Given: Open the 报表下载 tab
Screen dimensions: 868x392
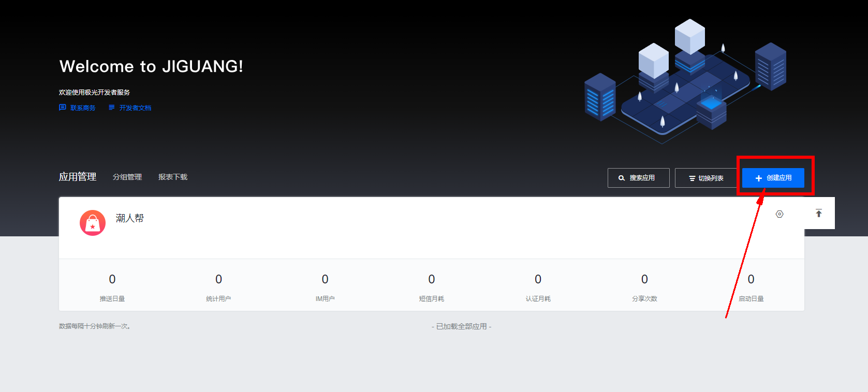Looking at the screenshot, I should coord(173,177).
